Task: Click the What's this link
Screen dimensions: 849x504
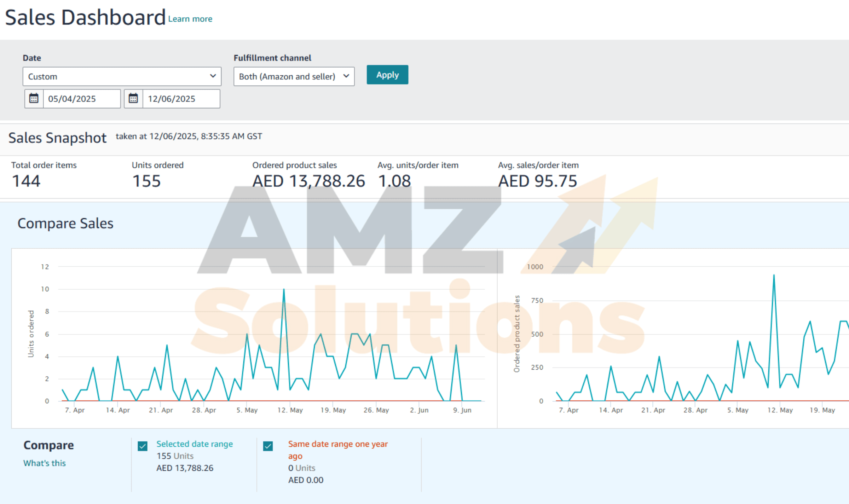Action: (x=45, y=463)
